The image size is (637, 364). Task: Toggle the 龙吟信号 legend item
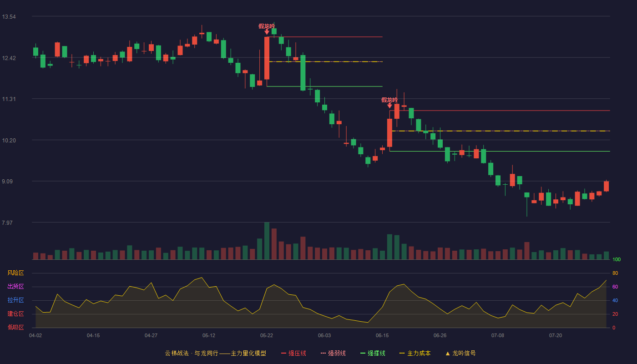460,353
